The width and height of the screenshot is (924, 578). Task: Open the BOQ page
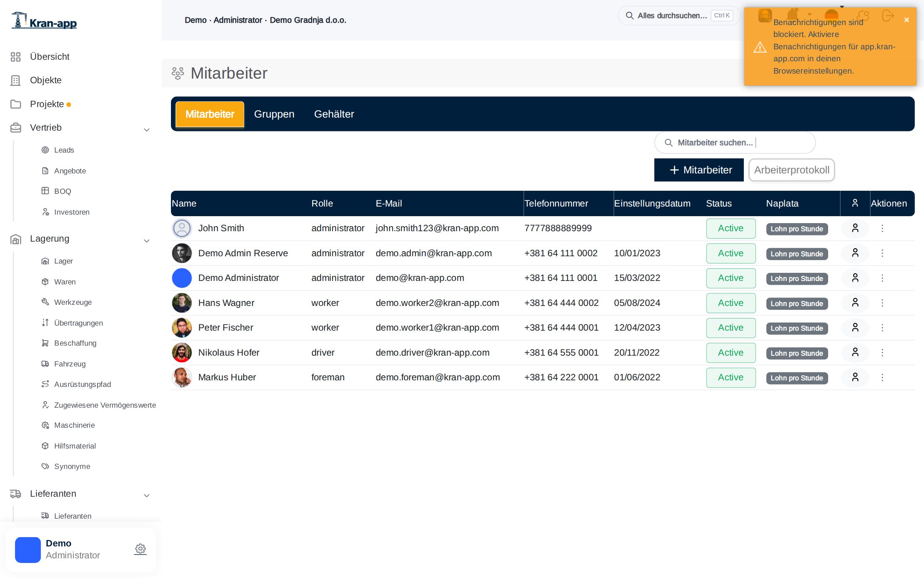click(x=62, y=191)
